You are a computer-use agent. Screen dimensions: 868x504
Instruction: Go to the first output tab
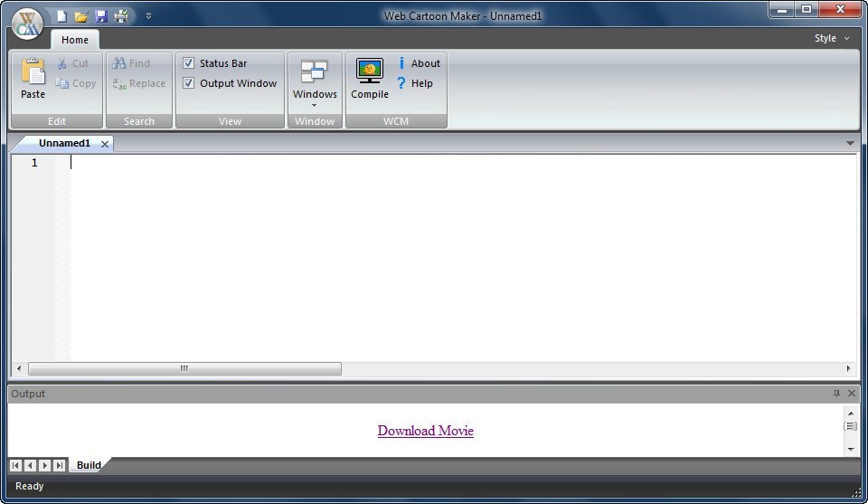15,465
